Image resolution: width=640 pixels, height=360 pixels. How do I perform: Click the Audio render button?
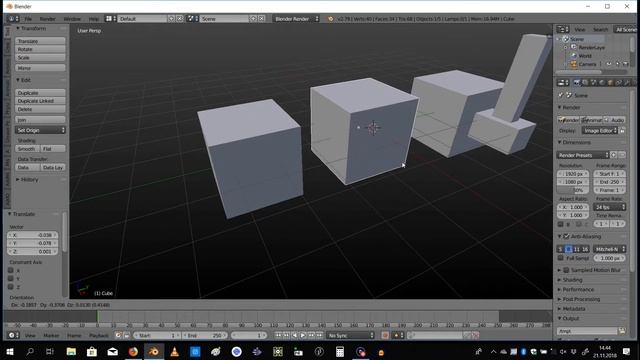(614, 120)
